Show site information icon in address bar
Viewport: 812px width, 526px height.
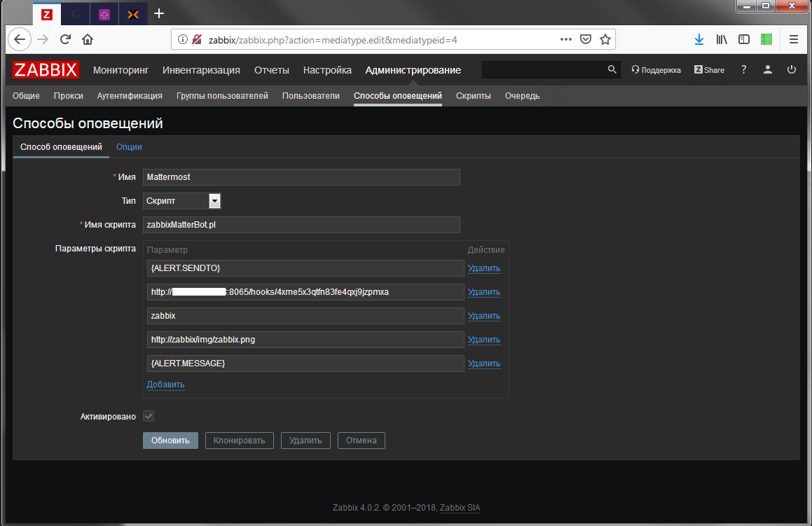point(182,39)
